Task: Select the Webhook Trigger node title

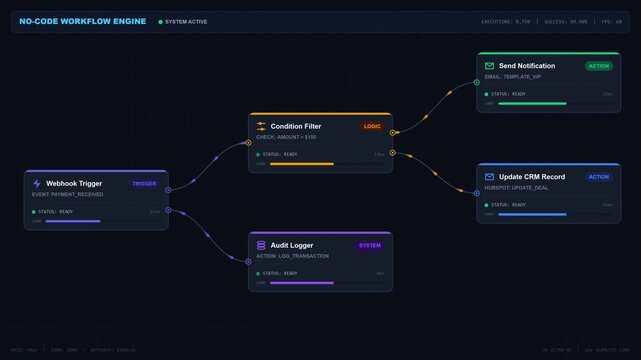Action: coord(74,183)
